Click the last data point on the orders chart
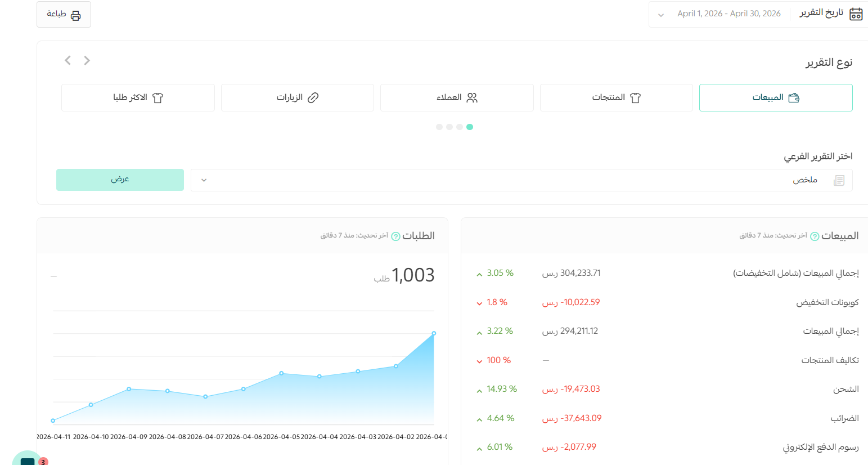The height and width of the screenshot is (465, 868). coord(433,333)
